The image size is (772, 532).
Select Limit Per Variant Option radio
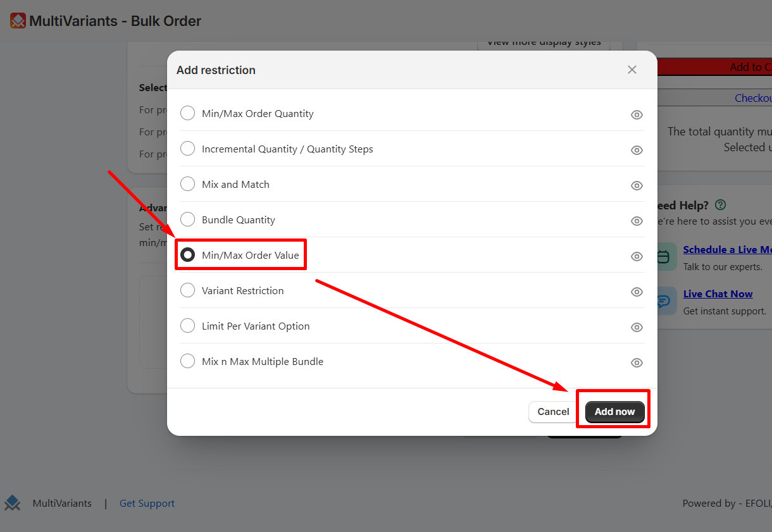pos(187,326)
